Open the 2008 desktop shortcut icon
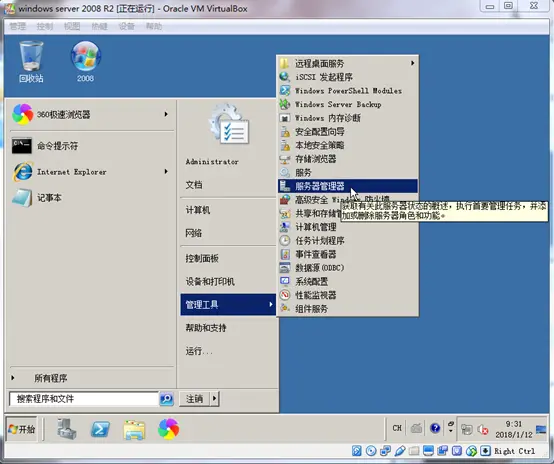 (86, 61)
